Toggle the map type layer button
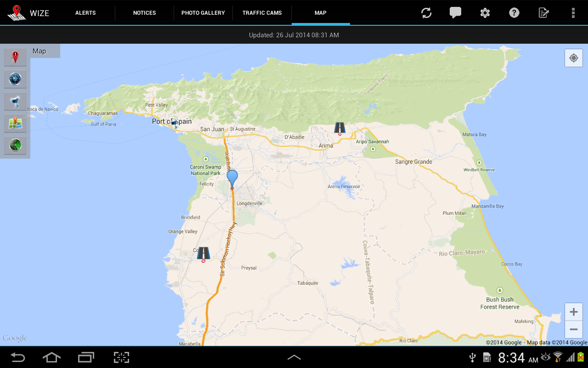 [15, 123]
